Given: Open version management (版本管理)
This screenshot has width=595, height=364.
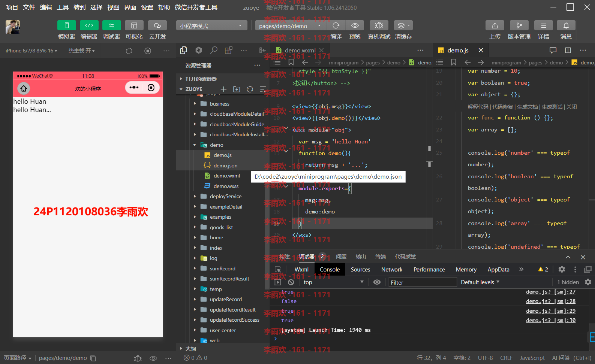Looking at the screenshot, I should coord(519,25).
